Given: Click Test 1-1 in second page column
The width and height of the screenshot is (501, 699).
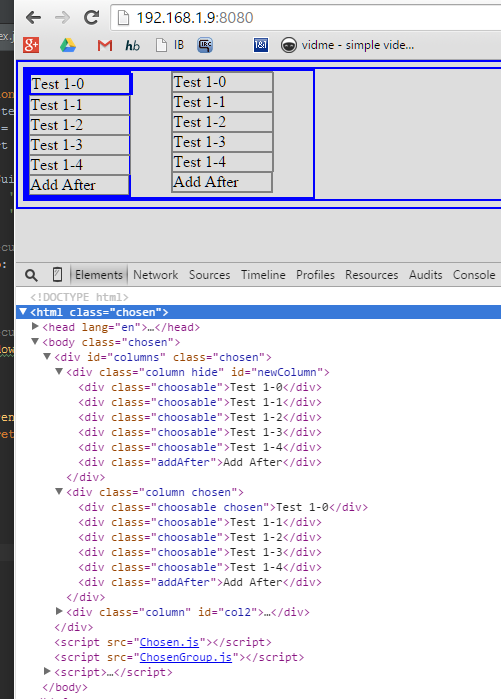Looking at the screenshot, I should [x=222, y=102].
